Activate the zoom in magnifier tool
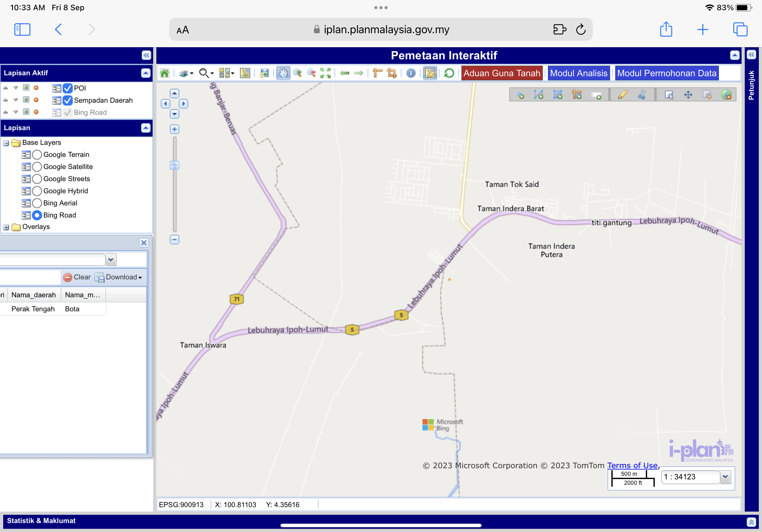 point(297,73)
